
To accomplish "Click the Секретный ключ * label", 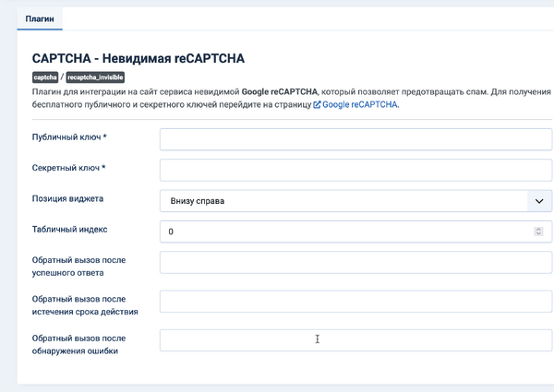I will (x=69, y=168).
